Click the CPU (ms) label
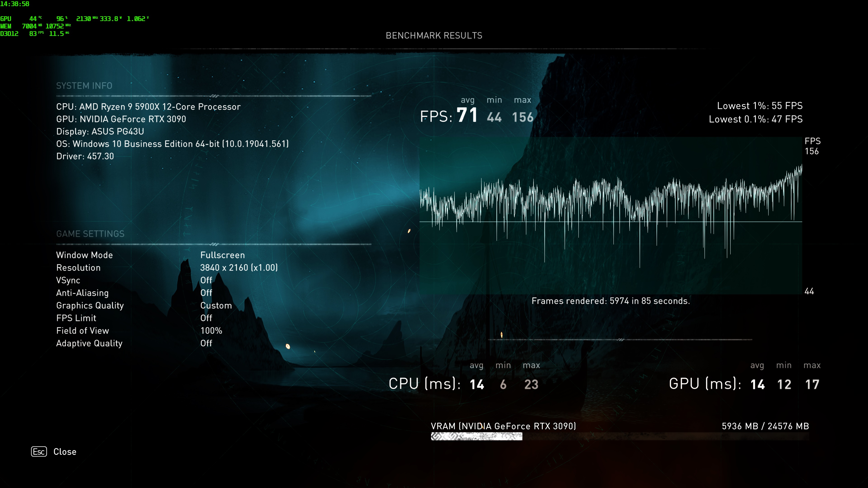 [x=424, y=384]
